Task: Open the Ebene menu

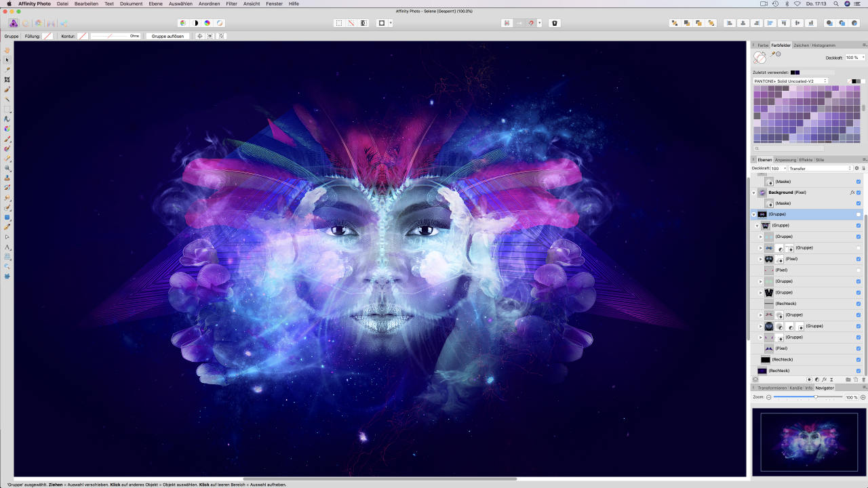Action: [x=156, y=3]
